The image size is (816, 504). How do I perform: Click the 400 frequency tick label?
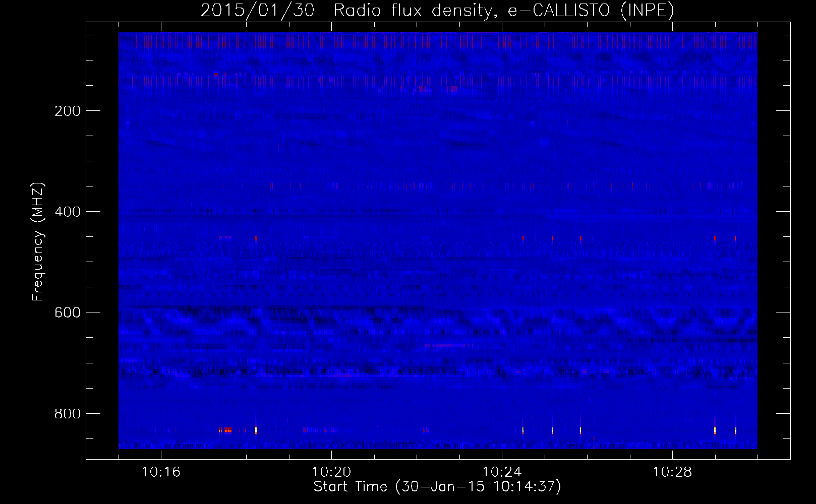pos(67,212)
